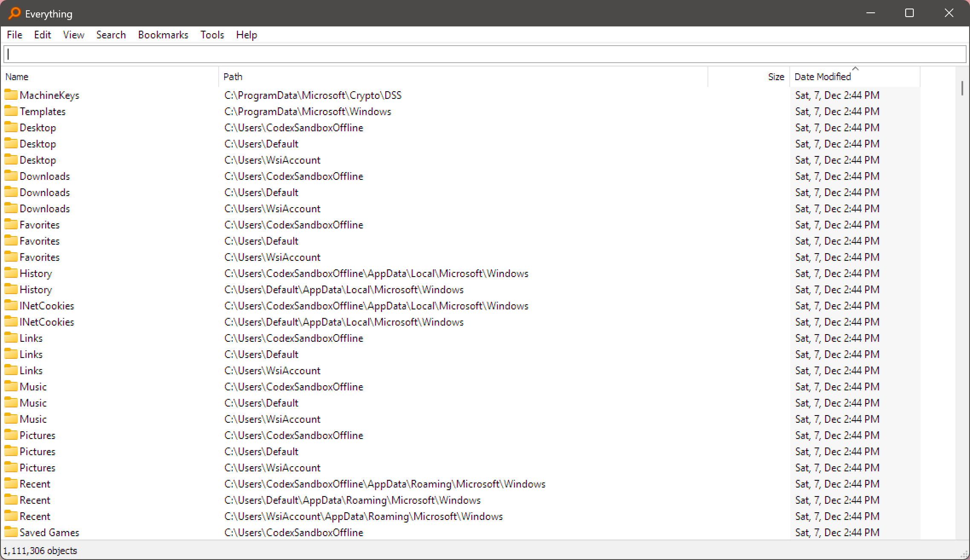Open the Bookmarks menu
Image resolution: width=970 pixels, height=560 pixels.
tap(163, 35)
